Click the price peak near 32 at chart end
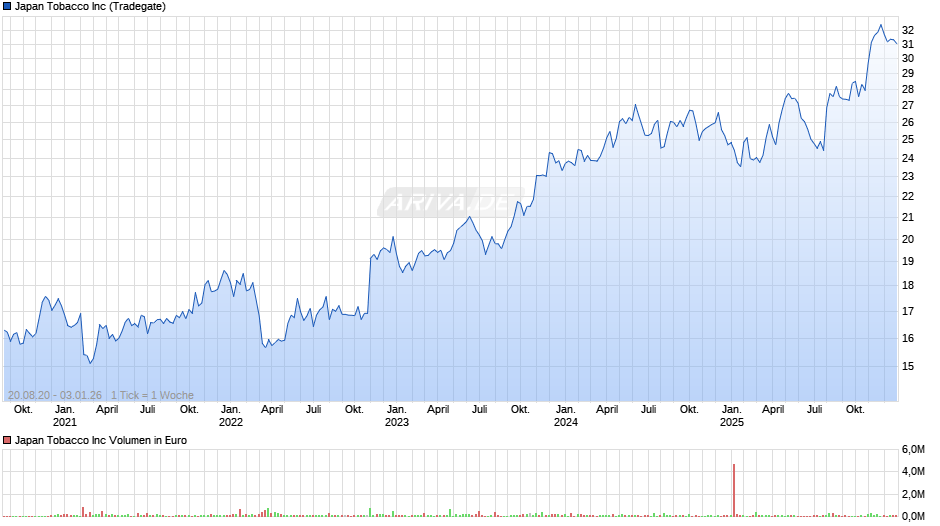Screen dimensions: 940x526 (881, 25)
